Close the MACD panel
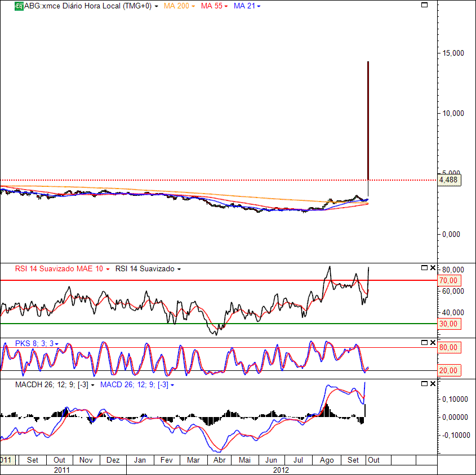Viewport: 476px width, 475px height. pyautogui.click(x=433, y=384)
